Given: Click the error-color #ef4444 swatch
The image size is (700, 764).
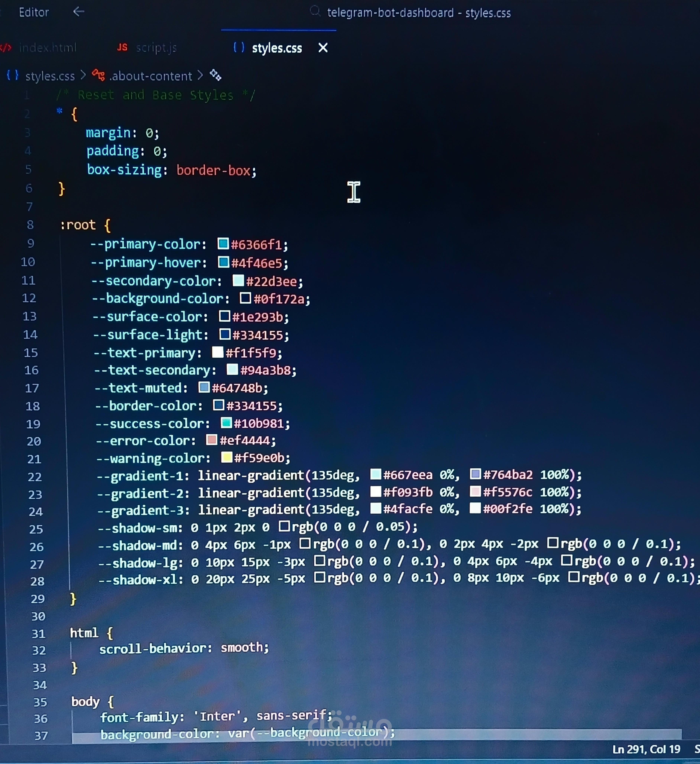Looking at the screenshot, I should coord(212,440).
